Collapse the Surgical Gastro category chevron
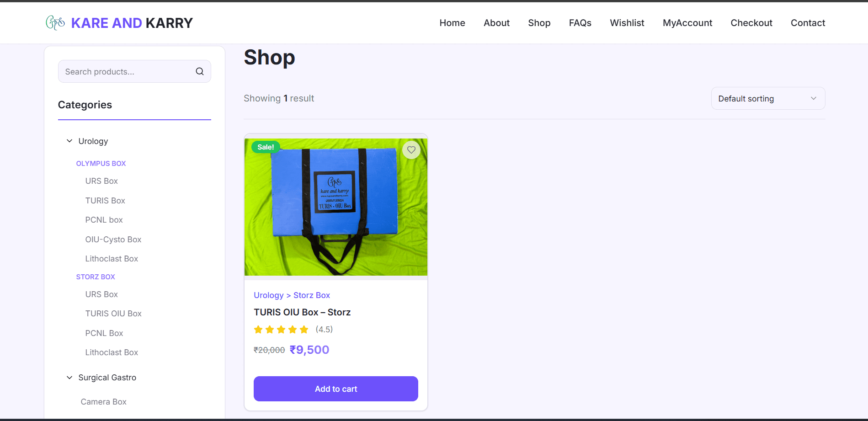Image resolution: width=868 pixels, height=421 pixels. [x=69, y=378]
